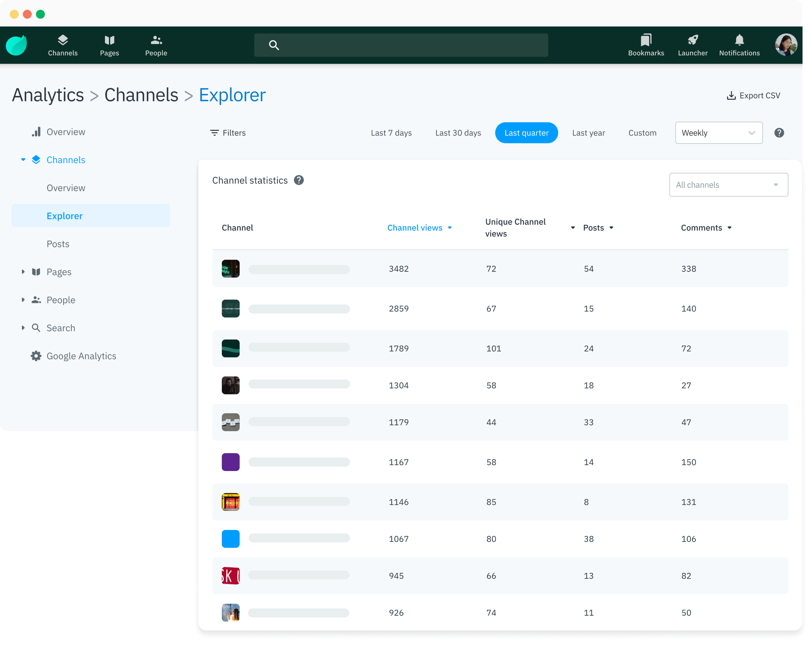Click Explorer in the breadcrumb

[x=232, y=95]
